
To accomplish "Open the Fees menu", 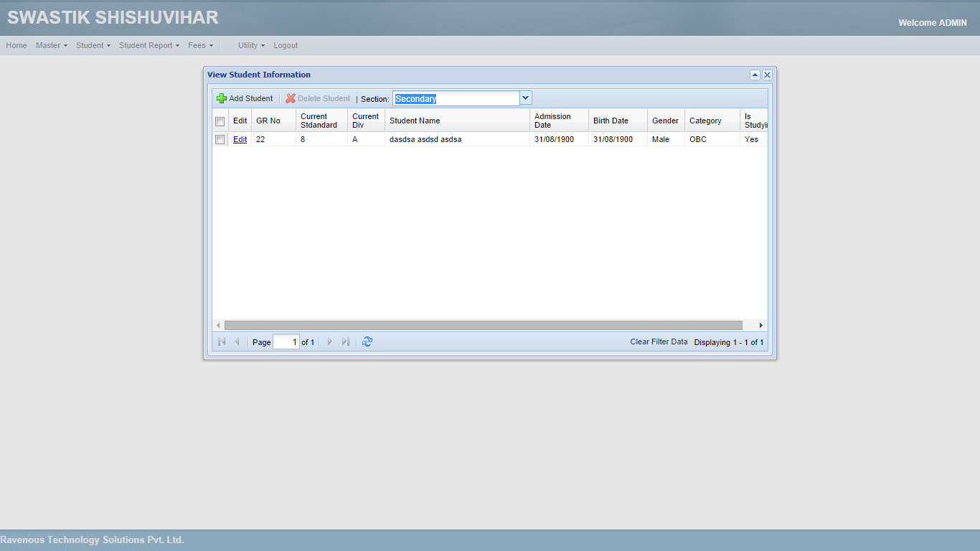I will (201, 45).
